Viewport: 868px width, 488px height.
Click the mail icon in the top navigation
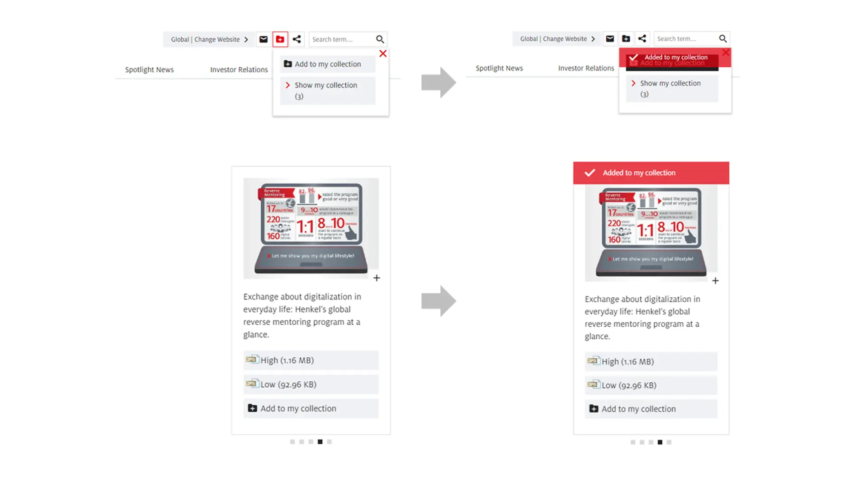pos(264,39)
